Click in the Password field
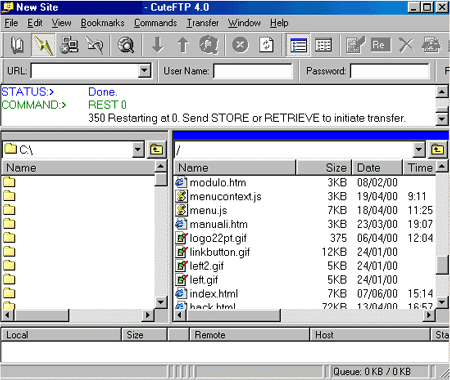Image resolution: width=450 pixels, height=380 pixels. [390, 71]
